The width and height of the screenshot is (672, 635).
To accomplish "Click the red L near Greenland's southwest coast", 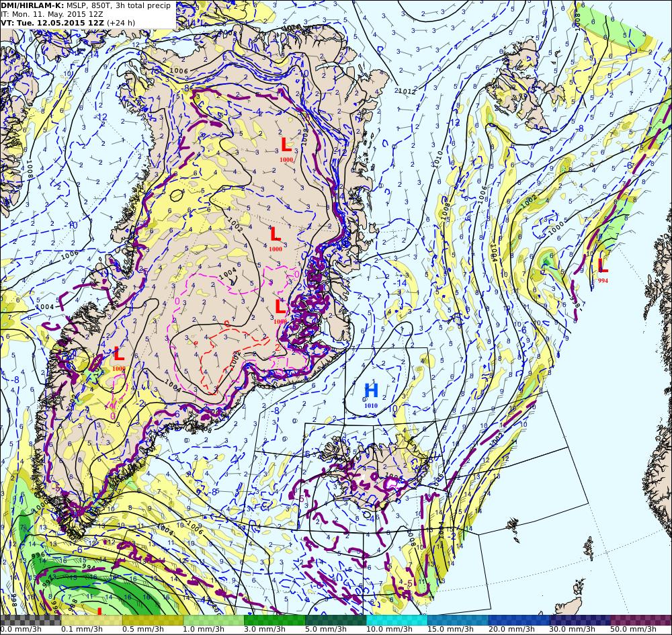I will (x=119, y=354).
